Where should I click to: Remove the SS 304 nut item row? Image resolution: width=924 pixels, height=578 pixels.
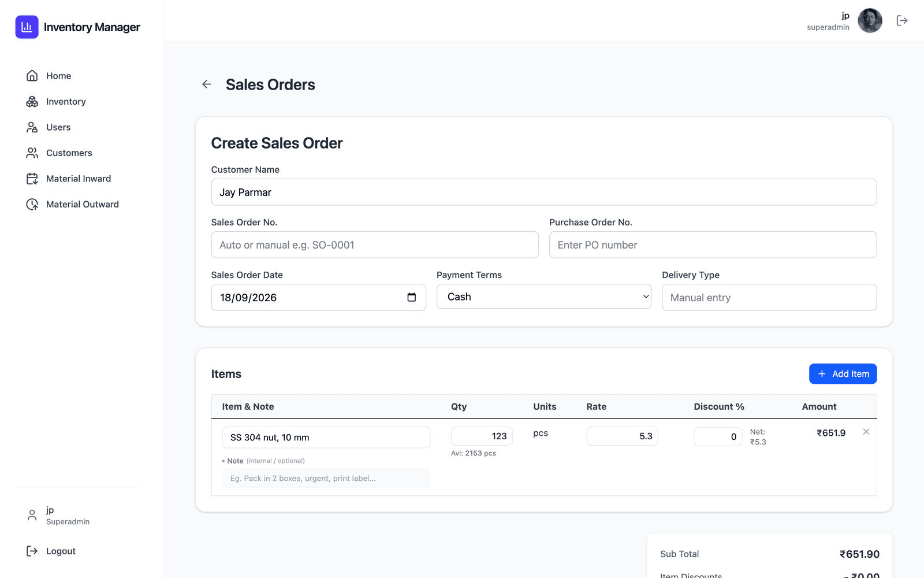pyautogui.click(x=866, y=432)
